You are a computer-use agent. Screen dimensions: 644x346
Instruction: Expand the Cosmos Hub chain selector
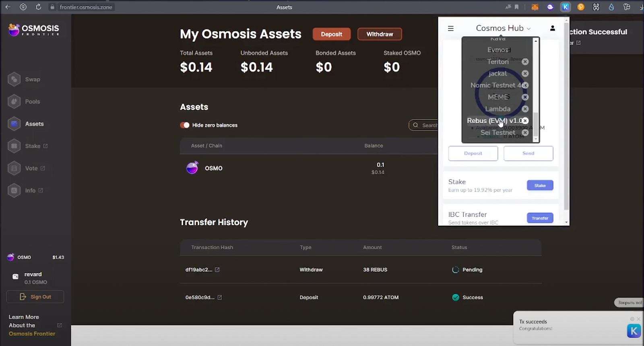[503, 28]
